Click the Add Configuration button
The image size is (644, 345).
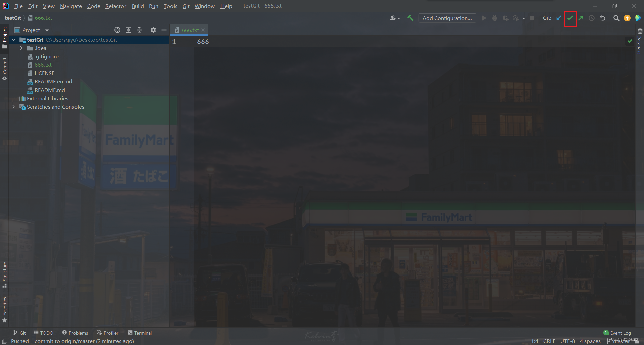[447, 18]
